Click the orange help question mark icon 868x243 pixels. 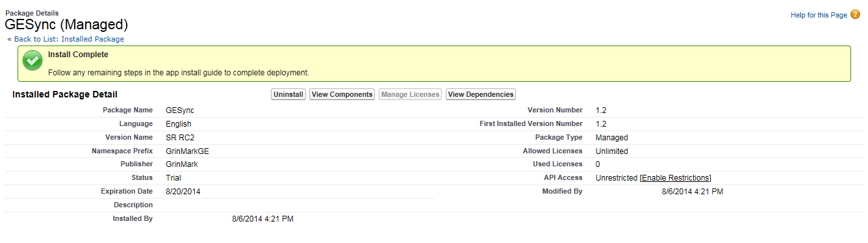point(854,15)
